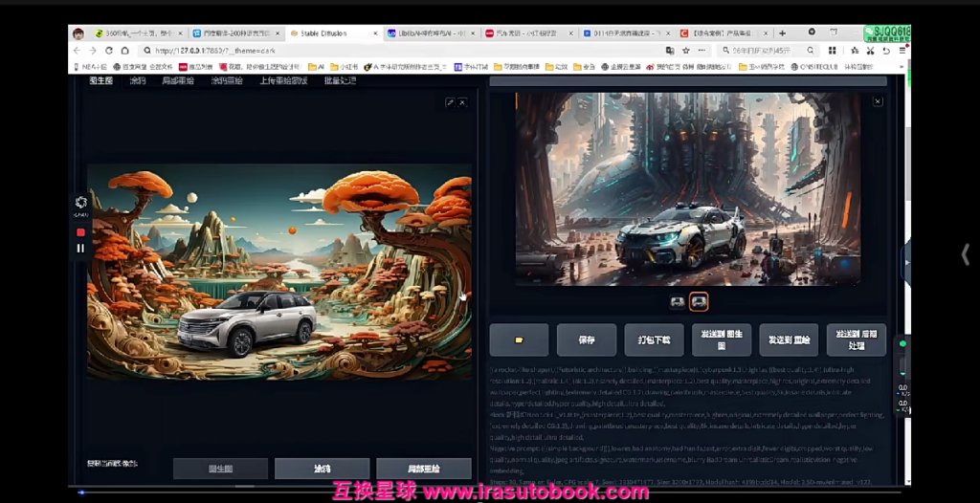The image size is (980, 503).
Task: Copy image to 图生图 bottom button
Action: (221, 469)
